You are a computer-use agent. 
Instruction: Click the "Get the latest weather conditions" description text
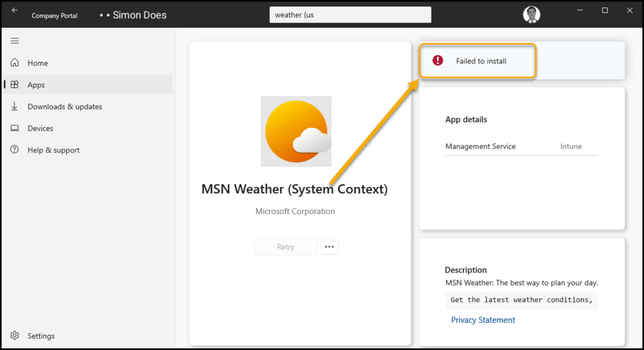521,300
